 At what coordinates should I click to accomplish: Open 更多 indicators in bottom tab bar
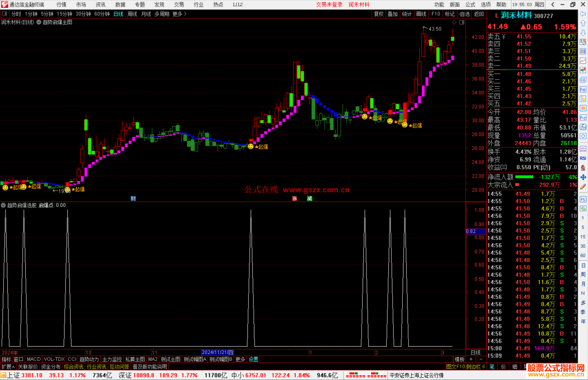click(x=240, y=360)
